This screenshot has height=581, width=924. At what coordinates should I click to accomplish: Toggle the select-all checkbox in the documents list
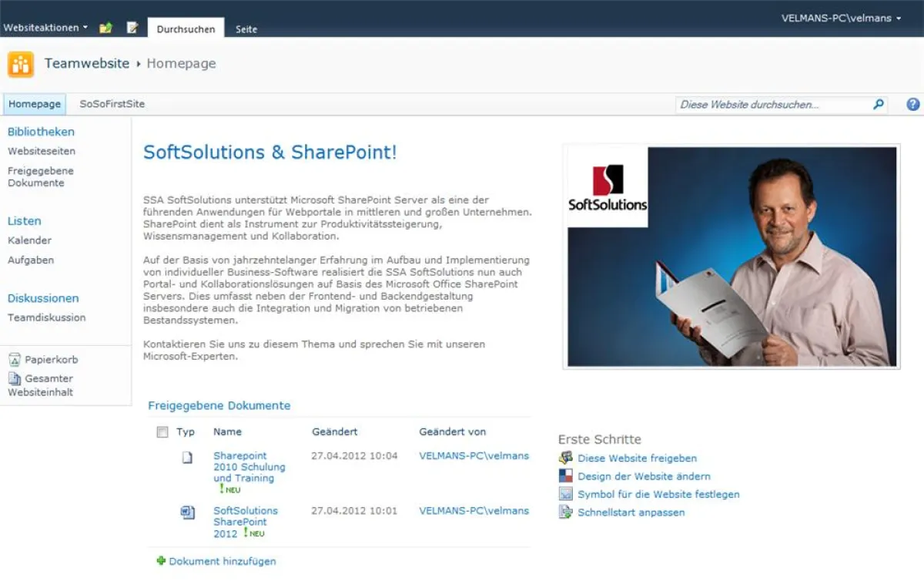(x=164, y=432)
